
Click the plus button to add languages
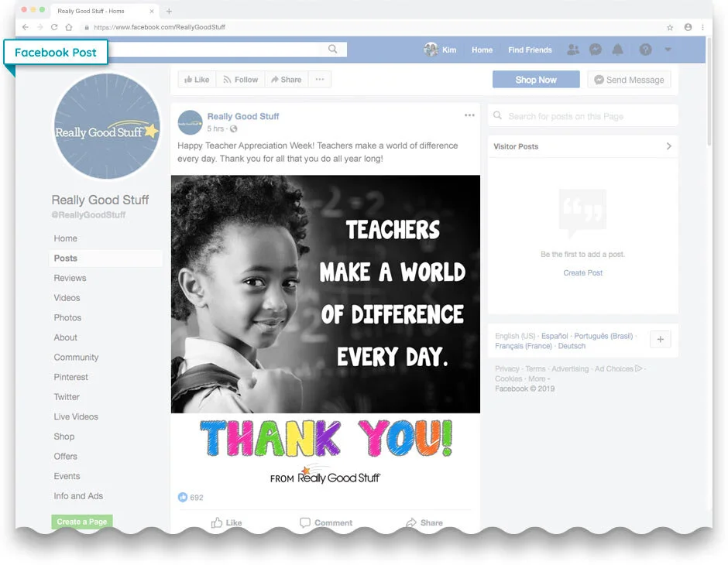click(x=660, y=339)
